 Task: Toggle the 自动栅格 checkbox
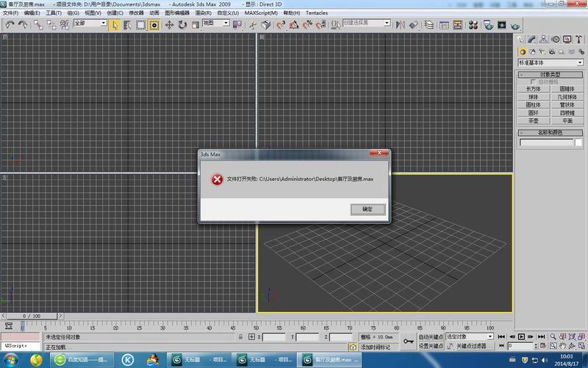[534, 82]
